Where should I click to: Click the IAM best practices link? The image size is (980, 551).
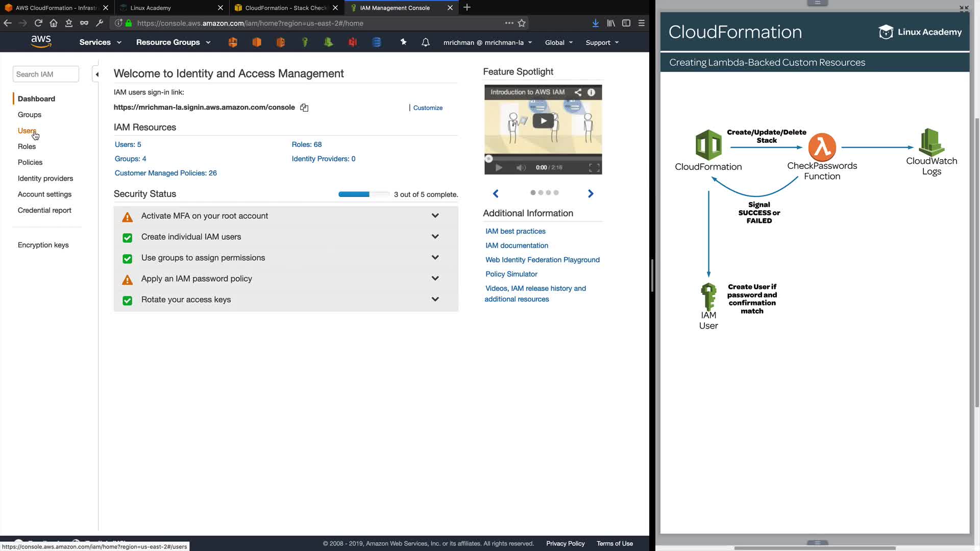[x=515, y=231]
